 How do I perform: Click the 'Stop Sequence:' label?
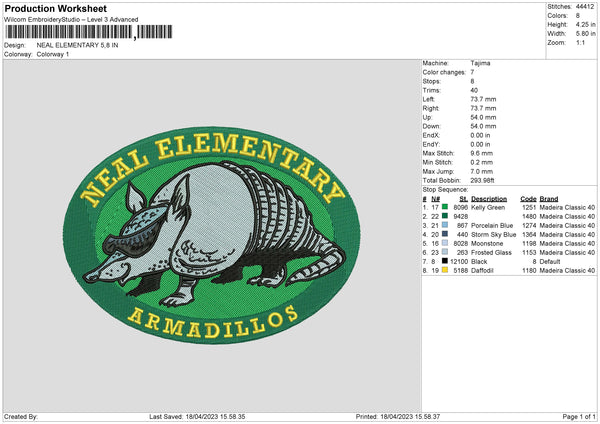pos(445,190)
